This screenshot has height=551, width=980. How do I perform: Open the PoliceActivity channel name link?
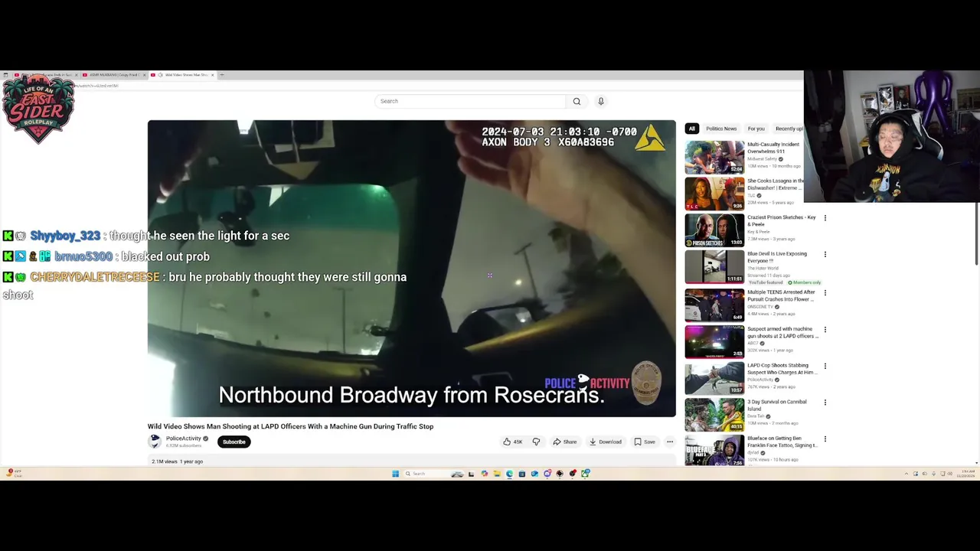pos(183,439)
